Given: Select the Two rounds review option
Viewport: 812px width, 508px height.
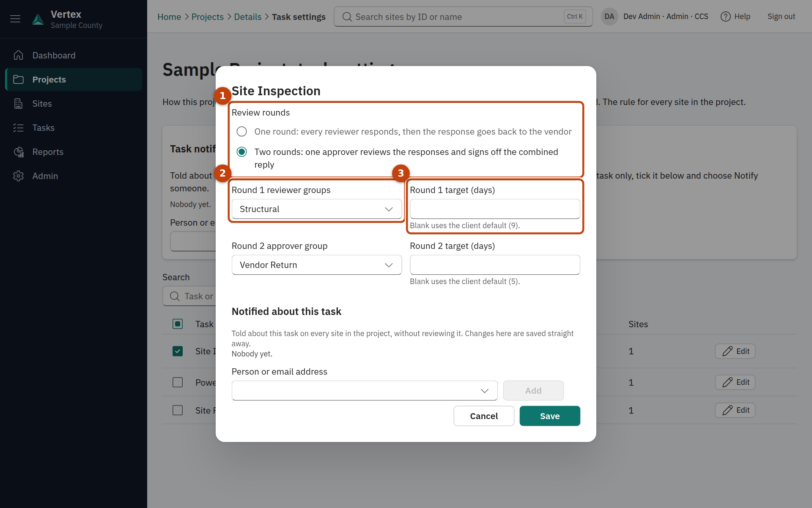Looking at the screenshot, I should pos(241,152).
